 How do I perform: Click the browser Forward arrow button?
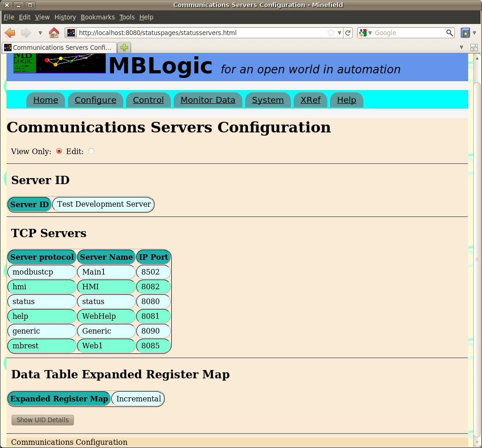click(x=26, y=33)
